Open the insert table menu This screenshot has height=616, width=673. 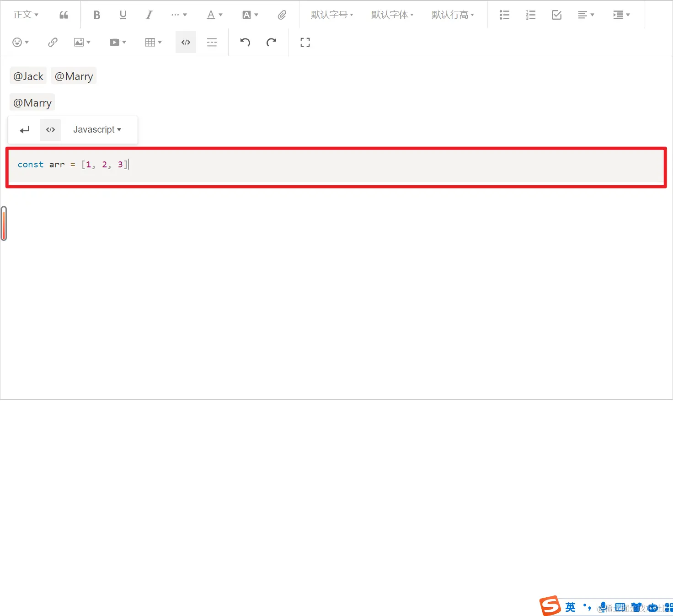[x=153, y=42]
